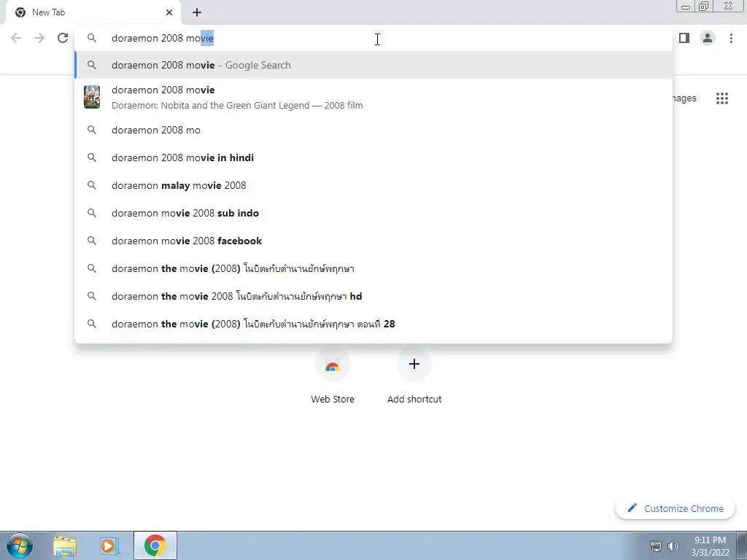Click the magnifier icon in the address bar
Screen dimensions: 747x560
pos(91,38)
